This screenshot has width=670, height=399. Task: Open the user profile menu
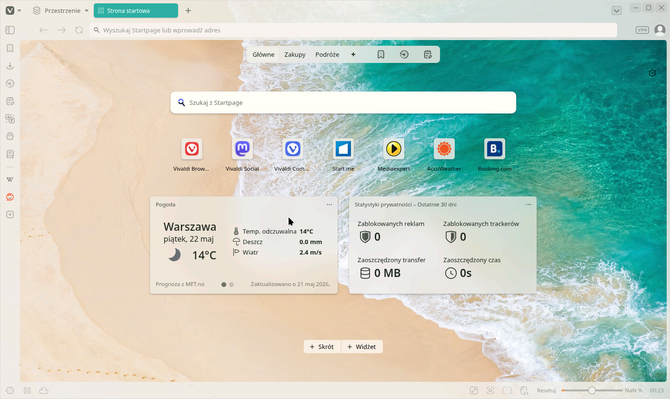coord(660,30)
